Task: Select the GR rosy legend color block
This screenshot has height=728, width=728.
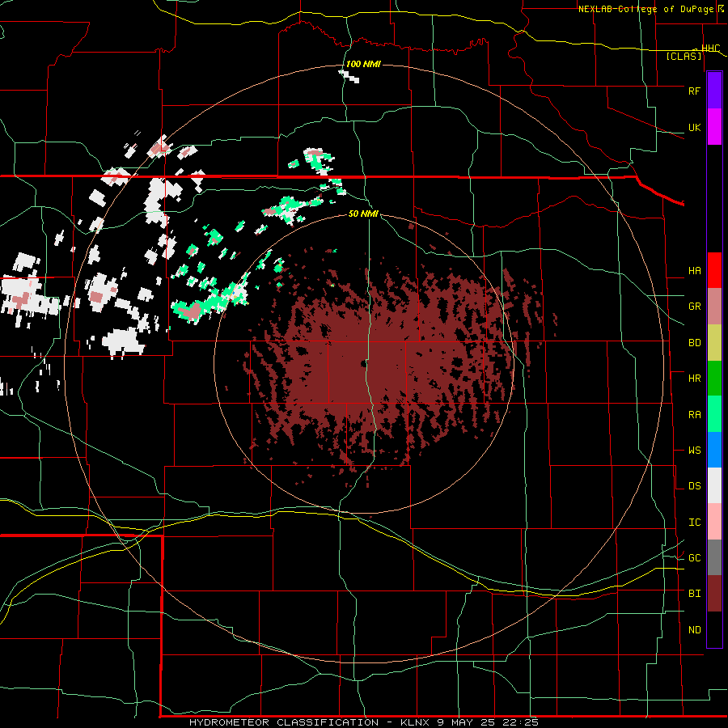Action: pyautogui.click(x=714, y=306)
